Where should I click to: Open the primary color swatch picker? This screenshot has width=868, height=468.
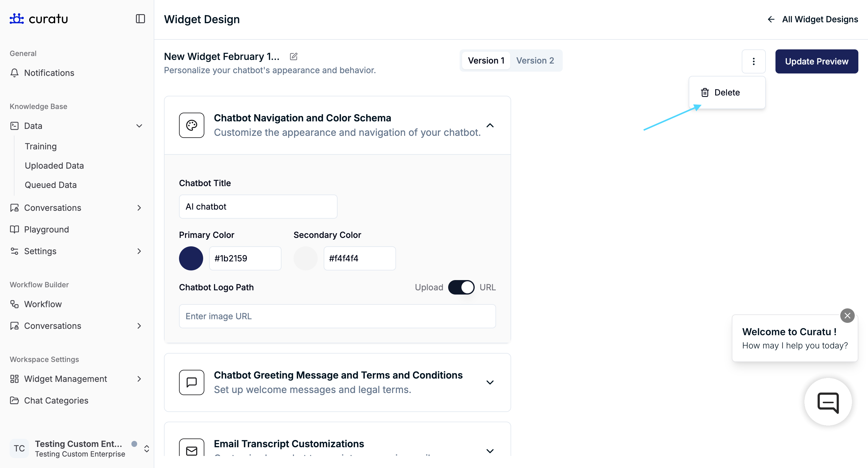[191, 259]
